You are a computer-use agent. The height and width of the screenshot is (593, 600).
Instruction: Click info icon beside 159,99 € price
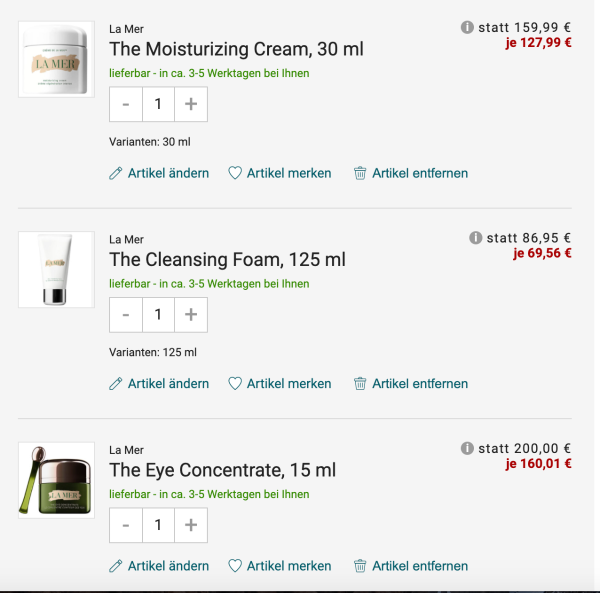467,28
